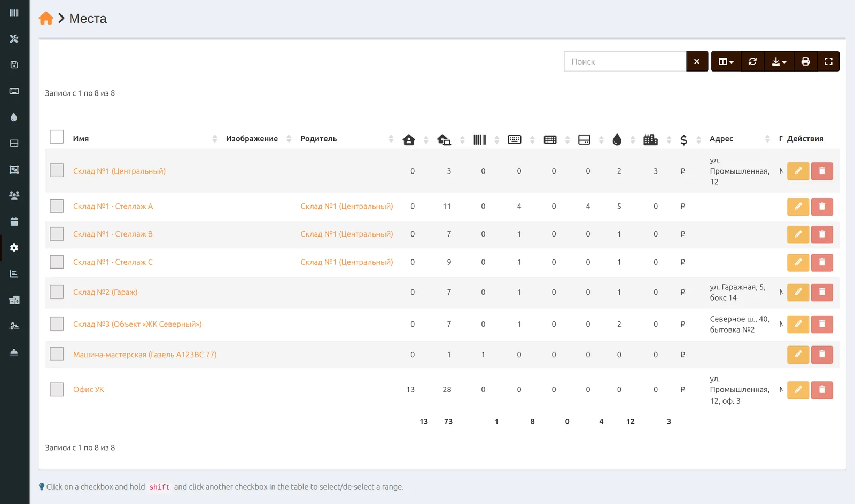Sort by the Адрес column header
The height and width of the screenshot is (504, 855).
tap(721, 139)
